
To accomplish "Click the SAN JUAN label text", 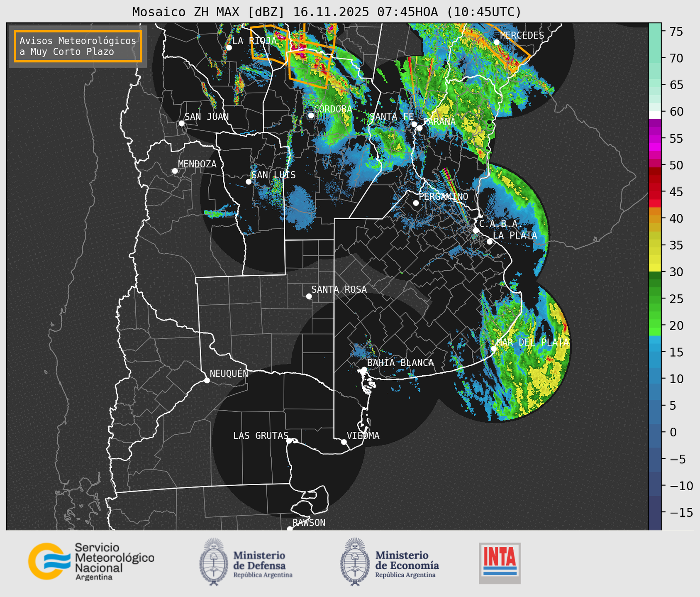I will (x=207, y=117).
